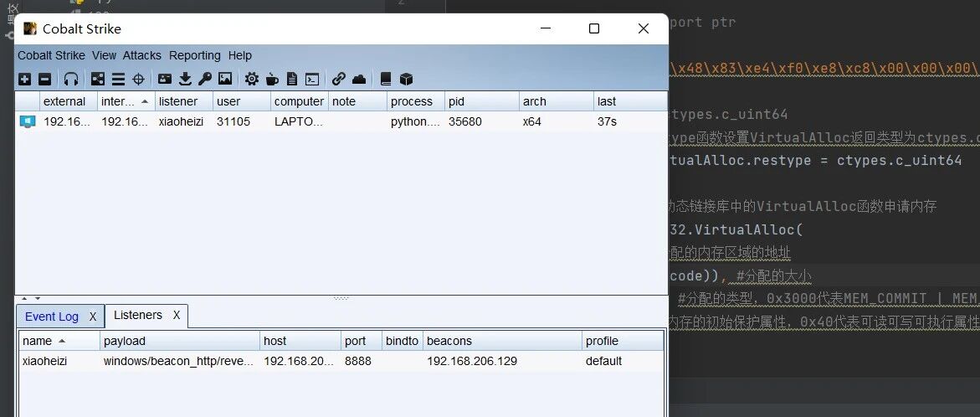The height and width of the screenshot is (417, 980).
Task: Open the help book icon
Action: point(386,79)
